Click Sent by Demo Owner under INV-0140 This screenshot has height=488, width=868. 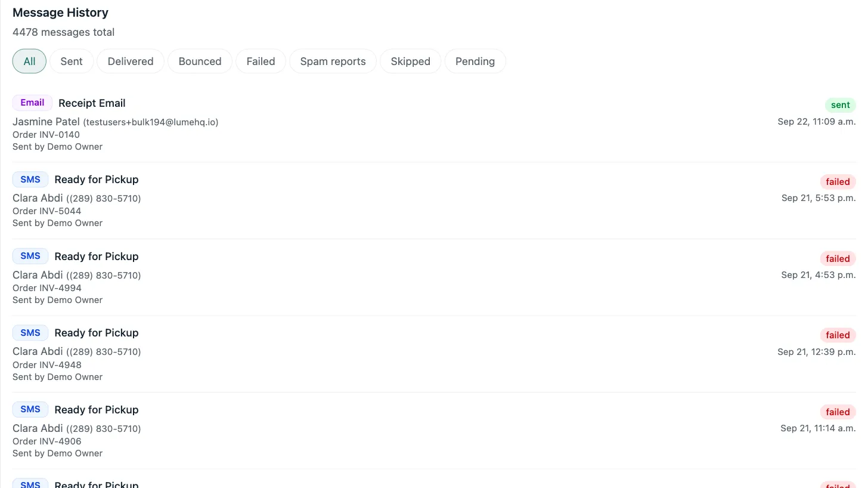point(57,147)
